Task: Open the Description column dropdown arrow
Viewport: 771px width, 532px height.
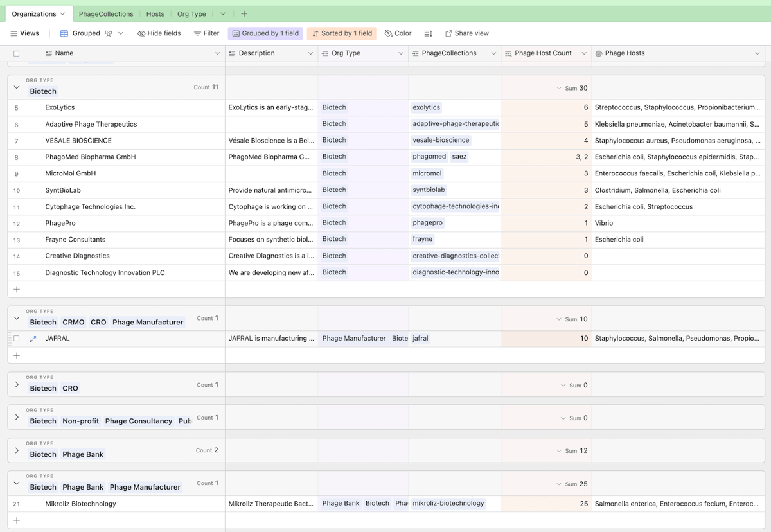Action: (310, 53)
